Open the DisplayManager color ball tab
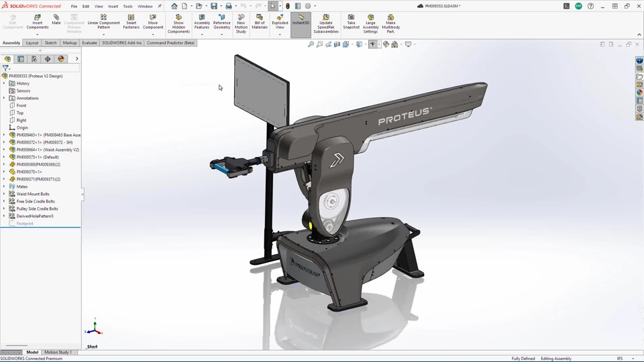 [61, 59]
